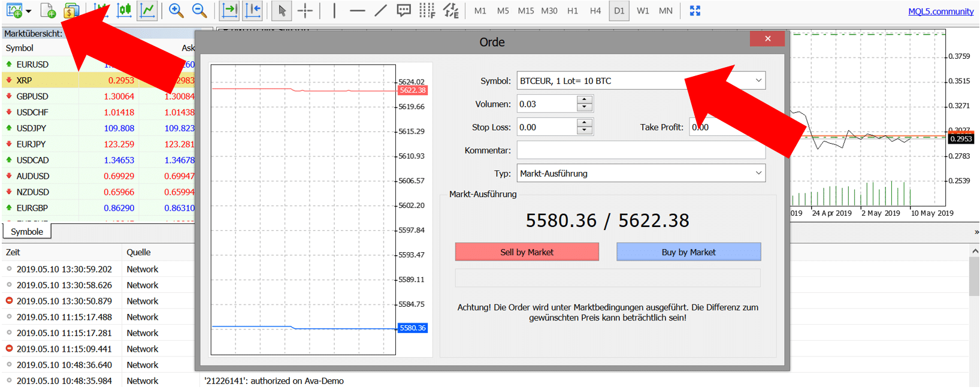Viewport: 980px width, 390px height.
Task: Select the crosshair tool
Action: click(x=305, y=11)
